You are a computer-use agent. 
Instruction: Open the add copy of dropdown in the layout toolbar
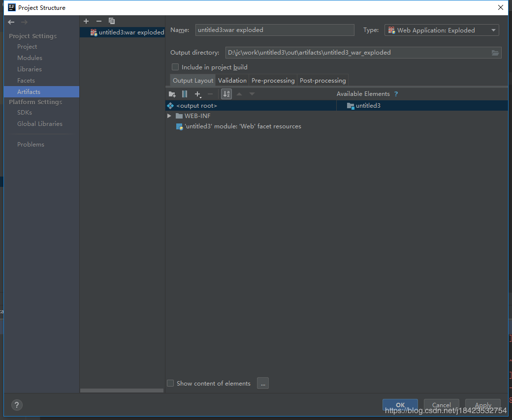(198, 94)
